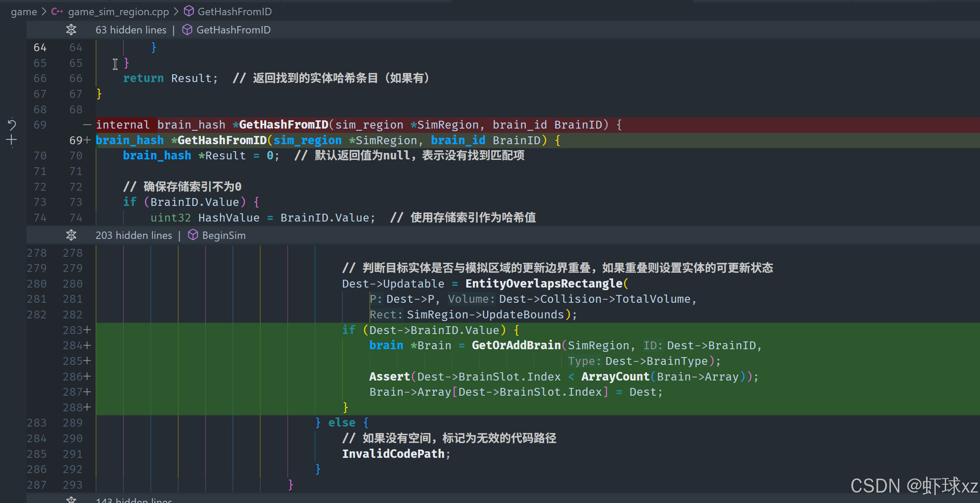Click unfold icon beside 63 hidden lines
The image size is (980, 503).
tap(71, 30)
